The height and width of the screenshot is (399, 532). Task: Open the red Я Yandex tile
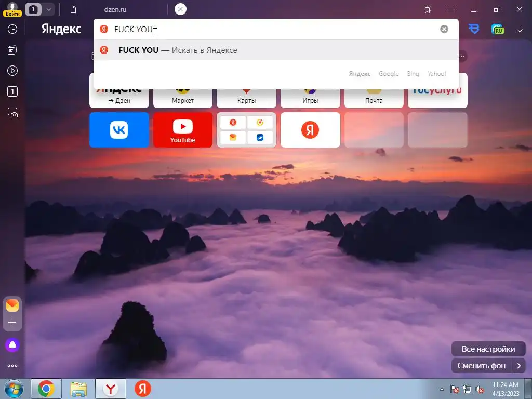(x=310, y=130)
